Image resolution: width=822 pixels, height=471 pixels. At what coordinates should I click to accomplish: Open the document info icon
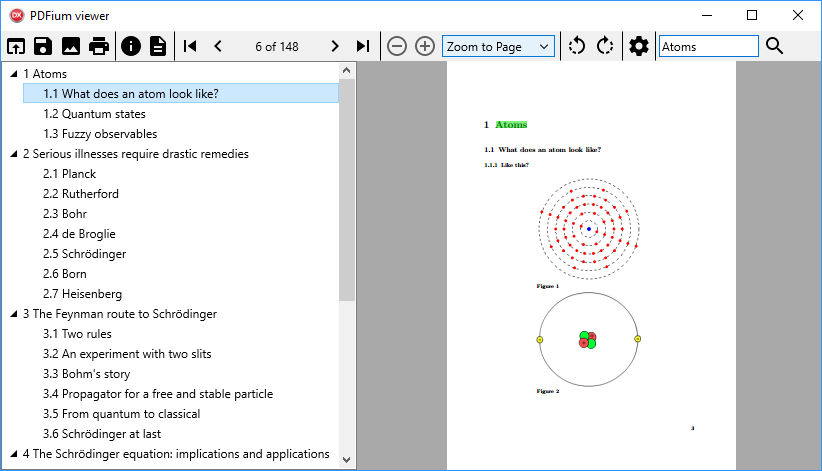131,47
